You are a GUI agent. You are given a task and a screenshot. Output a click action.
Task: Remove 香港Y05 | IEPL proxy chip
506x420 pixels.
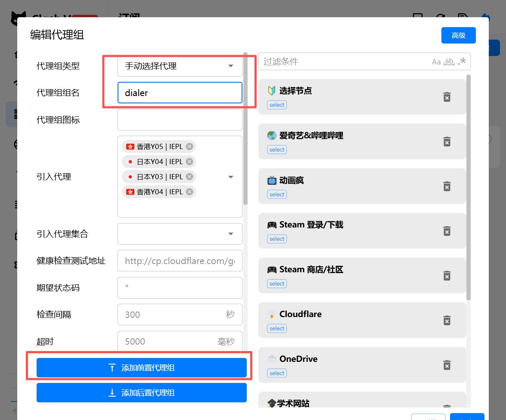point(189,146)
